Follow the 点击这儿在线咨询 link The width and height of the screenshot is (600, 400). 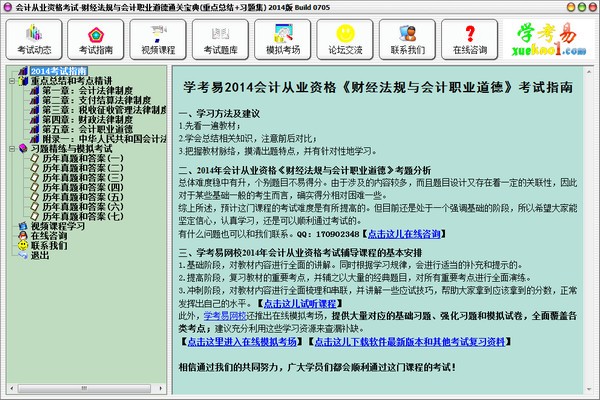(x=404, y=234)
